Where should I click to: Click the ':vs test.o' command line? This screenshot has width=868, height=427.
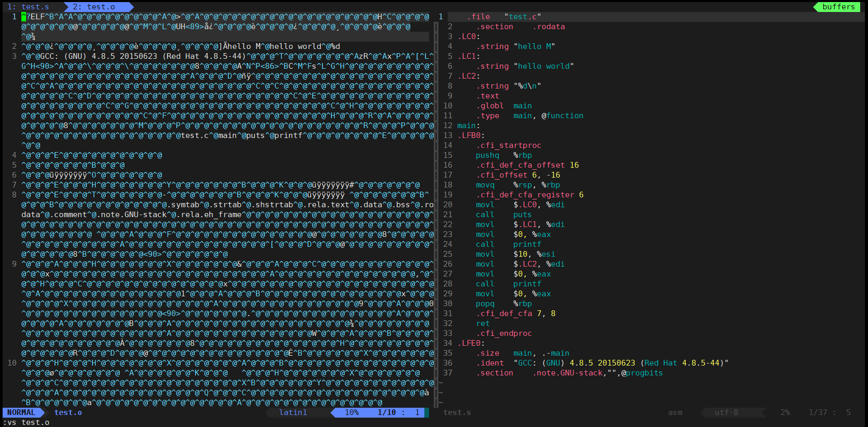pyautogui.click(x=26, y=422)
